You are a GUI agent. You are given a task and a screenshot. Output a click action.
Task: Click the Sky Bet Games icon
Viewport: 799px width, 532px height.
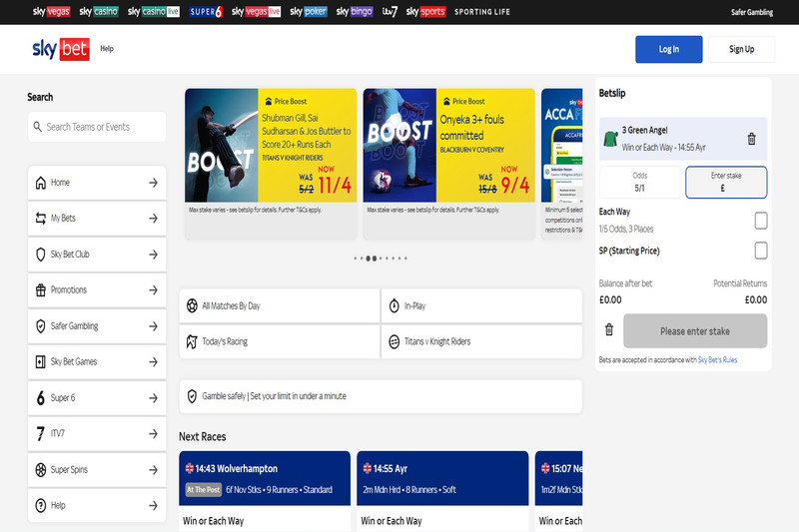point(41,362)
